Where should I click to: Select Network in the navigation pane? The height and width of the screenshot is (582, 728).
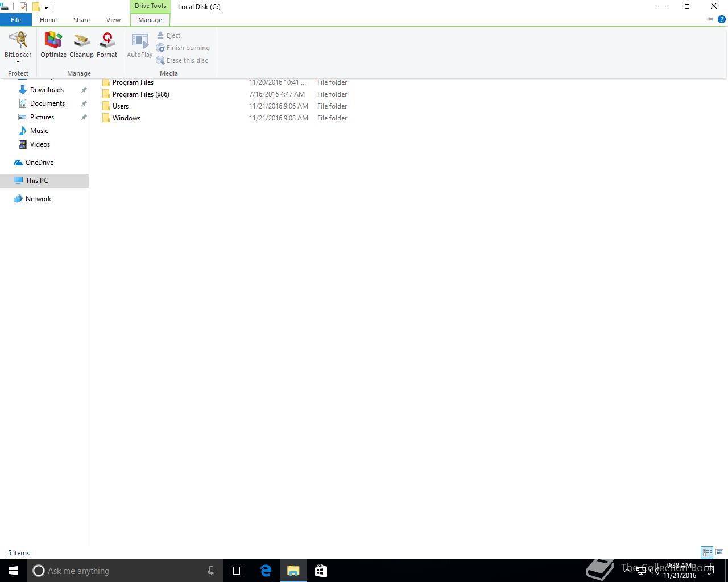[x=38, y=199]
